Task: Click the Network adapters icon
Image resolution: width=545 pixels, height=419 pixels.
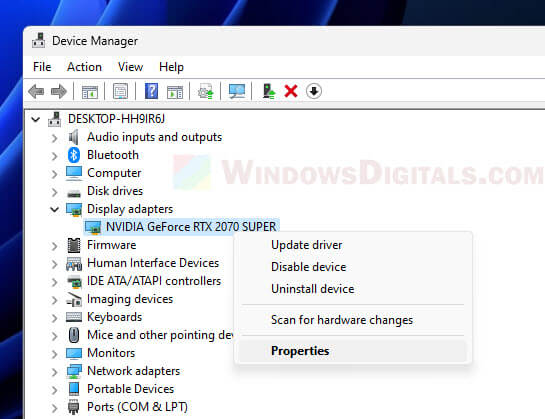Action: coord(74,371)
